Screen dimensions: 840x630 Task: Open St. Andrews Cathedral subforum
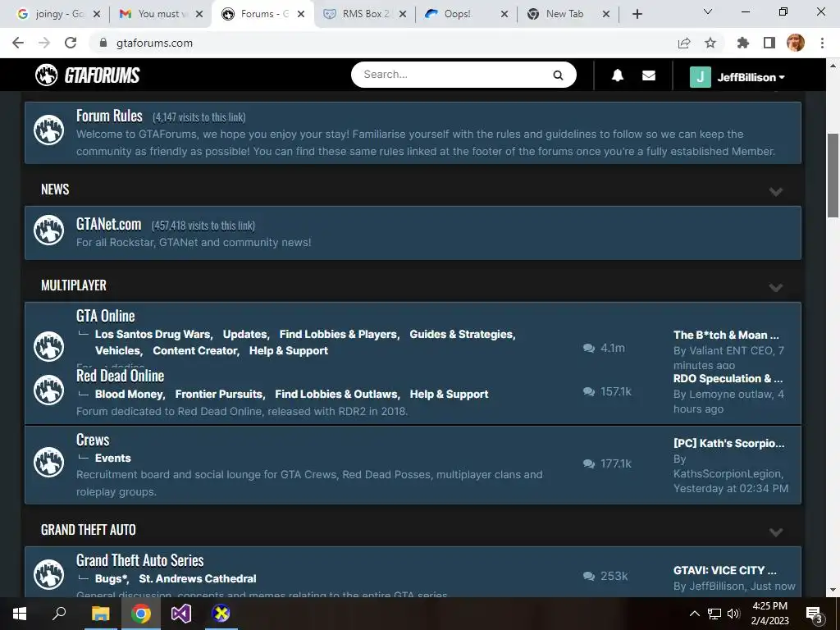(x=197, y=578)
